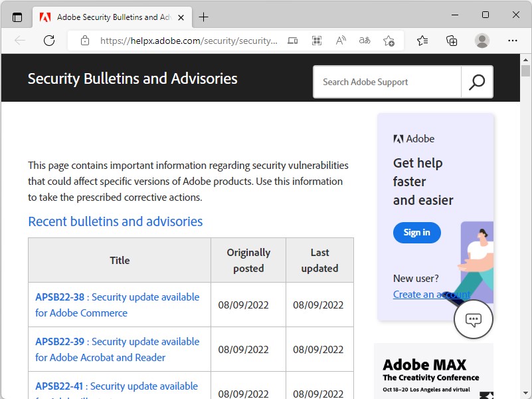Open the tab actions menu
The image size is (532, 399).
pos(17,17)
